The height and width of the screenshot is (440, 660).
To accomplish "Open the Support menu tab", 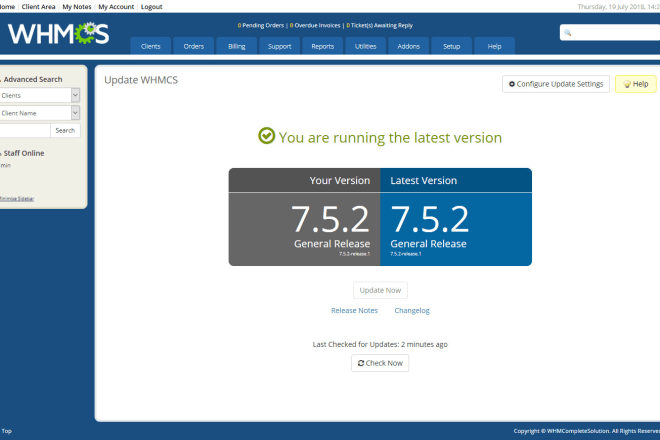I will pyautogui.click(x=279, y=46).
